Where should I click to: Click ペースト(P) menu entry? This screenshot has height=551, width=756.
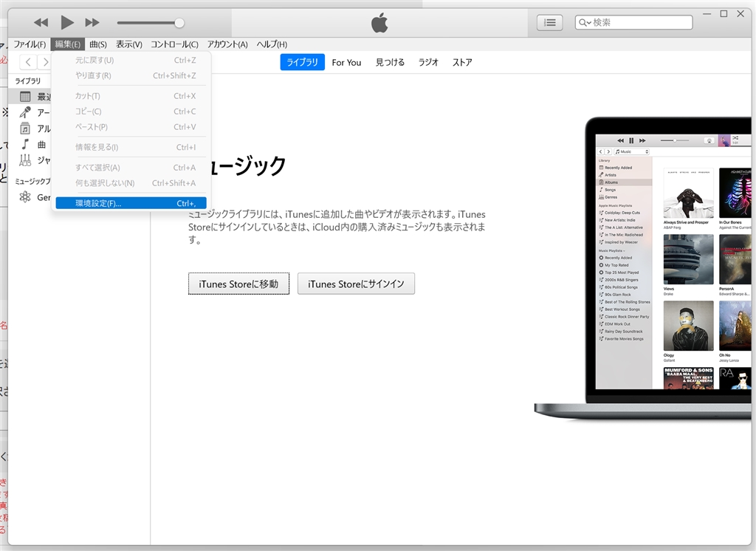[x=131, y=127]
